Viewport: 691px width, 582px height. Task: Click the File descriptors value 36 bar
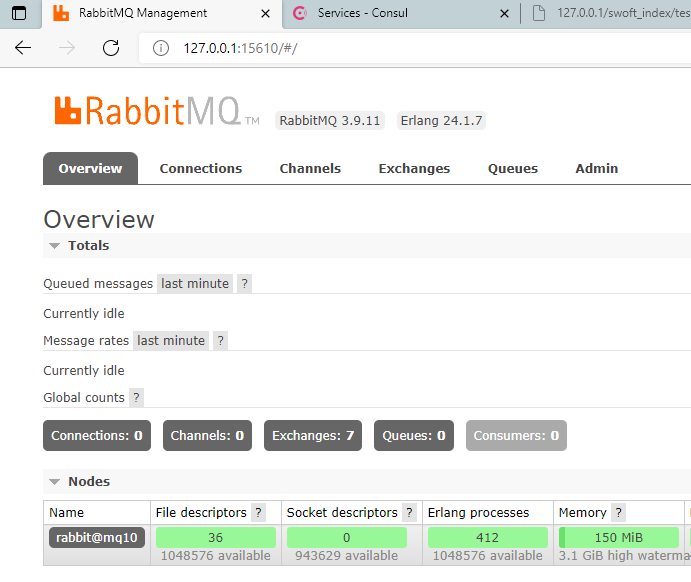(215, 538)
